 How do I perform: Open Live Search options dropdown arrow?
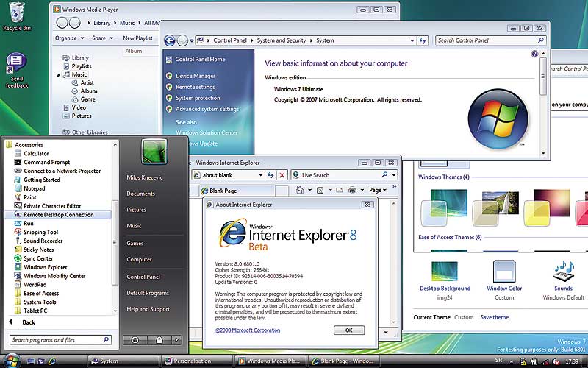(x=394, y=175)
